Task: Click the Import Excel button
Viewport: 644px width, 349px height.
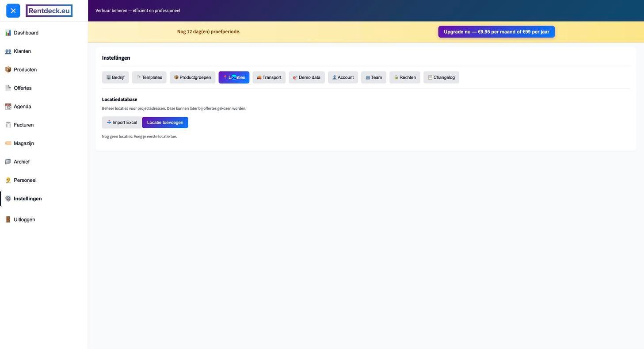Action: point(122,123)
